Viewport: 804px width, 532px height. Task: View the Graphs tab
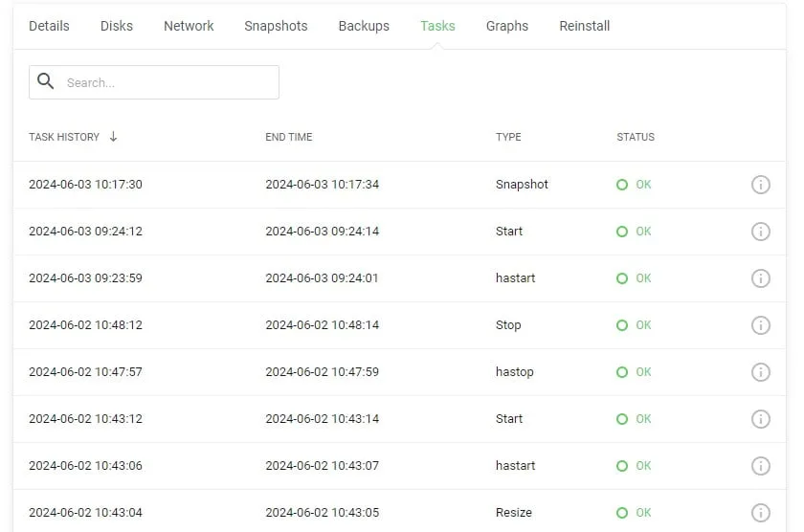pyautogui.click(x=506, y=26)
